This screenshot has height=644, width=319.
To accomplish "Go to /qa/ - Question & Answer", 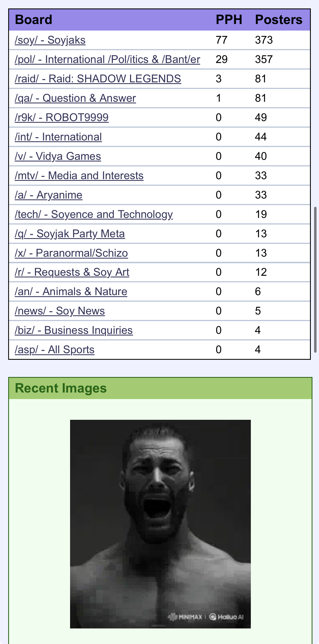I will (x=75, y=98).
